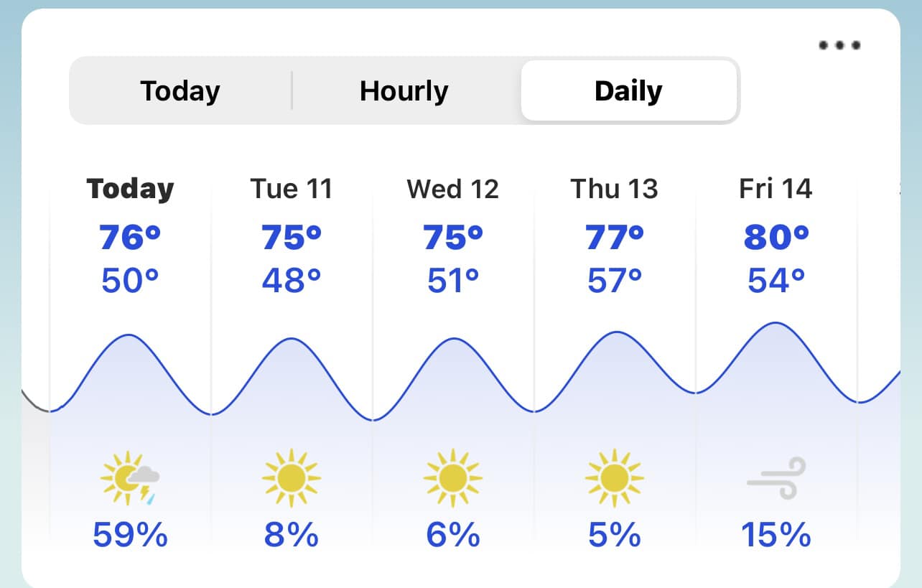This screenshot has width=922, height=588.
Task: Click Today's thunderstorm weather icon
Action: click(x=130, y=477)
